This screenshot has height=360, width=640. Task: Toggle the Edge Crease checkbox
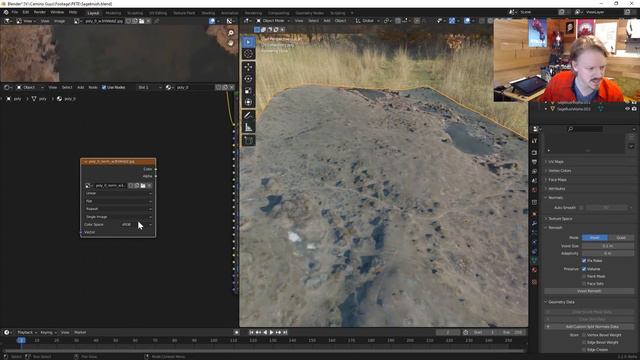point(584,350)
